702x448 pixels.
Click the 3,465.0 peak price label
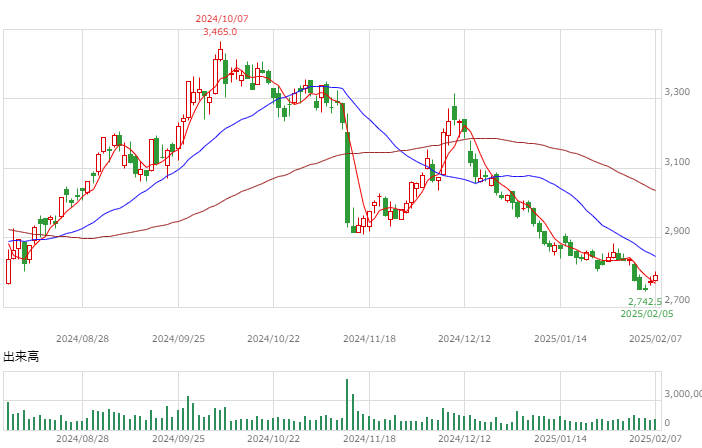coord(220,32)
